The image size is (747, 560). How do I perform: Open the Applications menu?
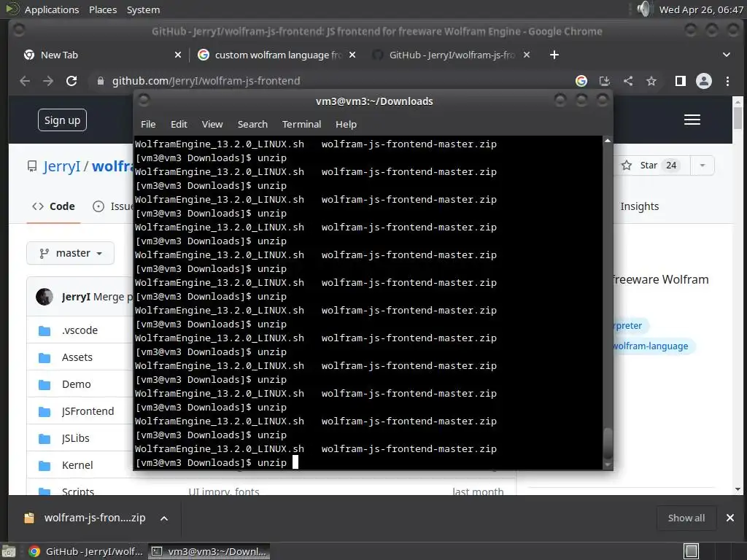(x=52, y=9)
